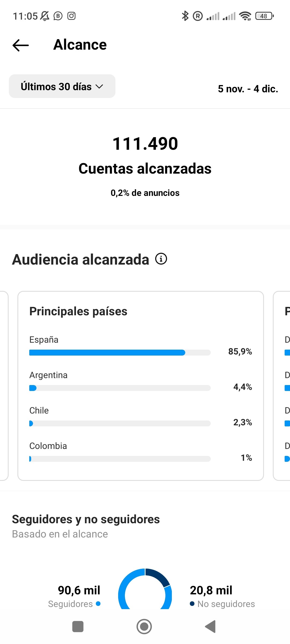Screen dimensions: 290x644
Task: Open the Últimos 30 días dropdown
Action: pos(62,86)
